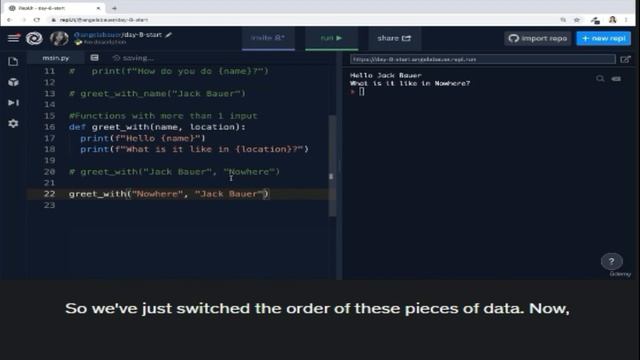The width and height of the screenshot is (640, 360).
Task: Select the main.py editor tab
Action: [x=56, y=58]
